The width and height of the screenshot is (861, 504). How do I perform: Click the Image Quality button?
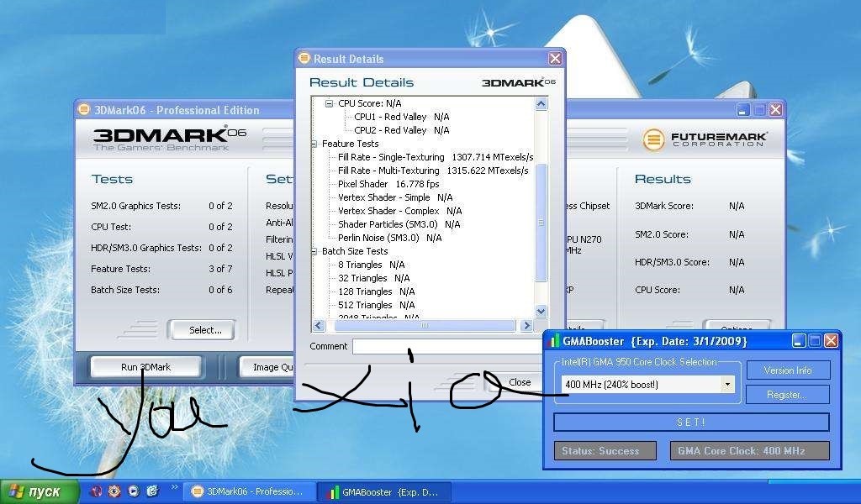pos(267,367)
